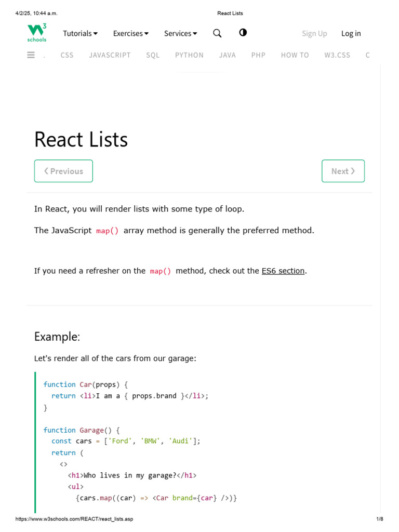This screenshot has width=399, height=532.
Task: Open the hamburger menu icon
Action: (31, 55)
